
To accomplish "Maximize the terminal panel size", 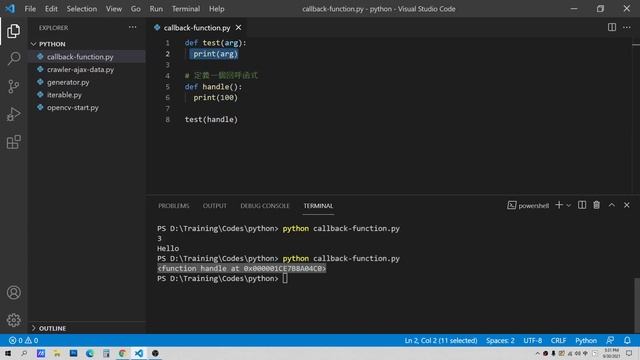I will pyautogui.click(x=611, y=205).
